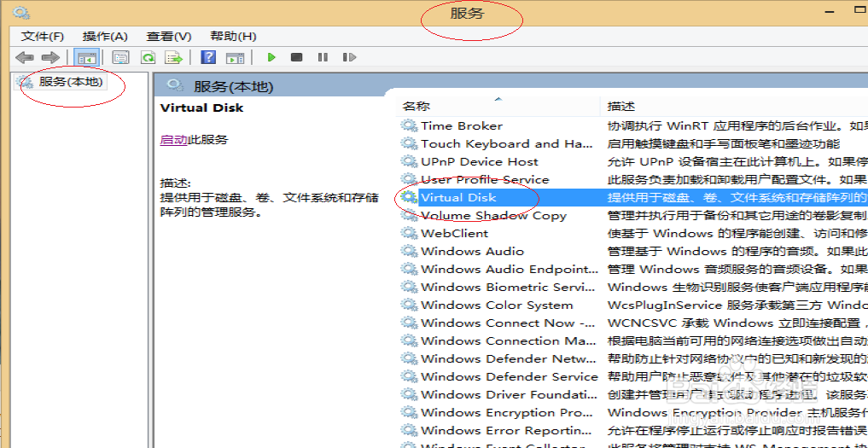Viewport: 868px width, 448px height.
Task: Open the 帮助(H) menu
Action: coord(233,37)
